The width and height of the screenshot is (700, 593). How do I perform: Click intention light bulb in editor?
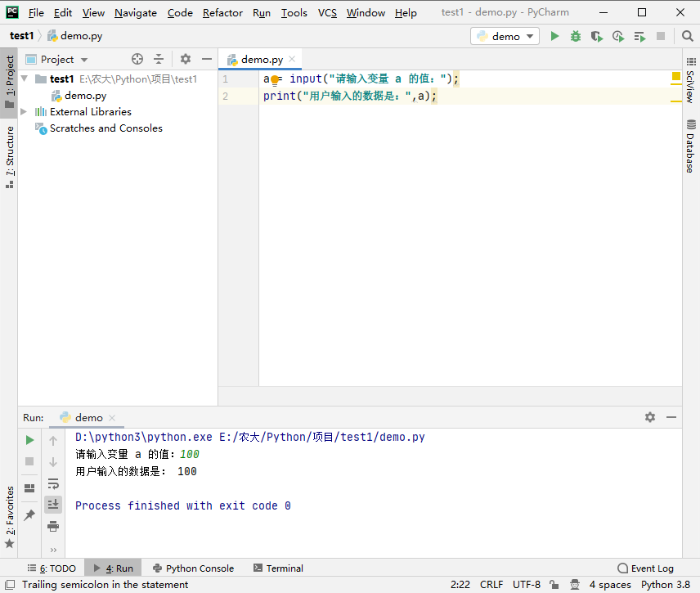pos(275,79)
